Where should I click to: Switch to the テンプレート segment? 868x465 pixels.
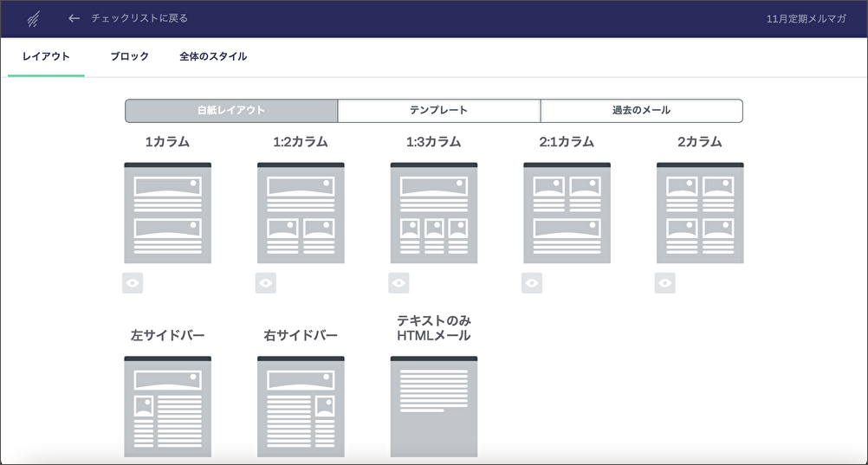[x=438, y=111]
